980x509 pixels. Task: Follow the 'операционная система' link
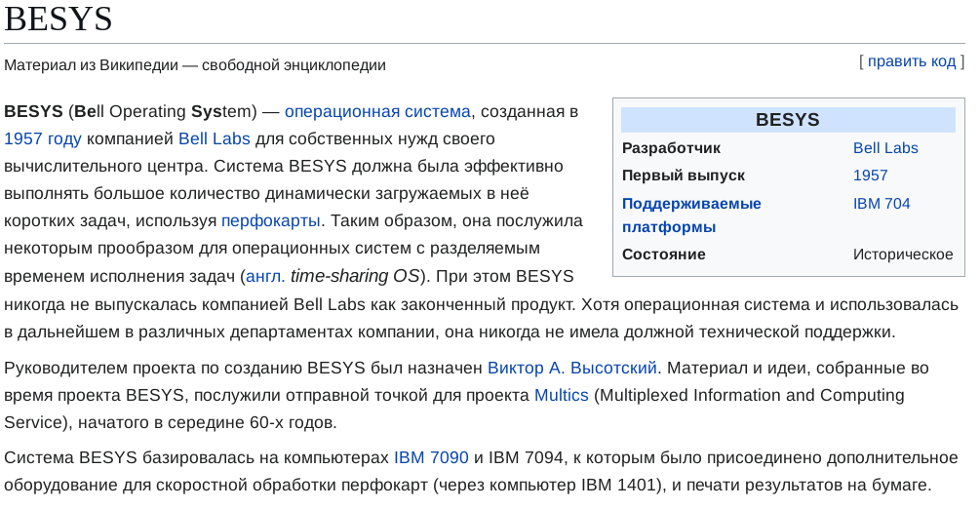tap(377, 111)
